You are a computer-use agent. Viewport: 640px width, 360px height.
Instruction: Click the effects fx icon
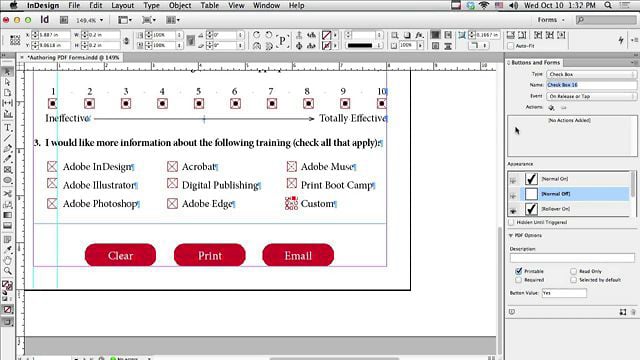[419, 35]
